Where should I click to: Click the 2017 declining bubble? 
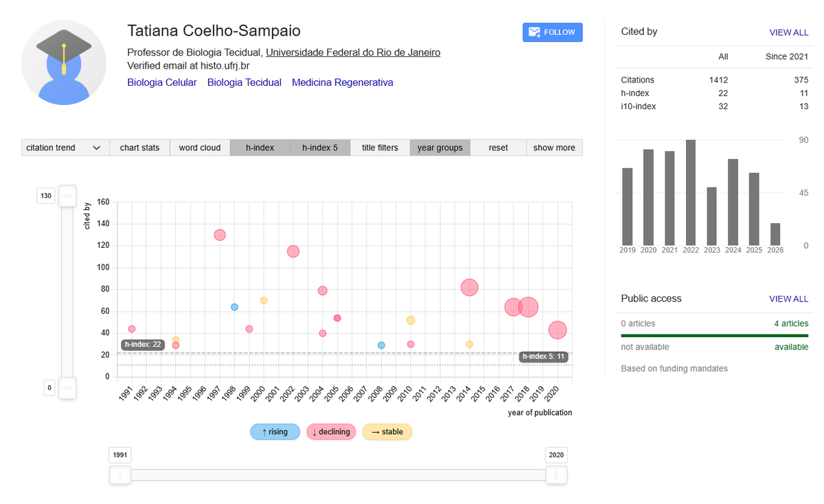click(514, 307)
